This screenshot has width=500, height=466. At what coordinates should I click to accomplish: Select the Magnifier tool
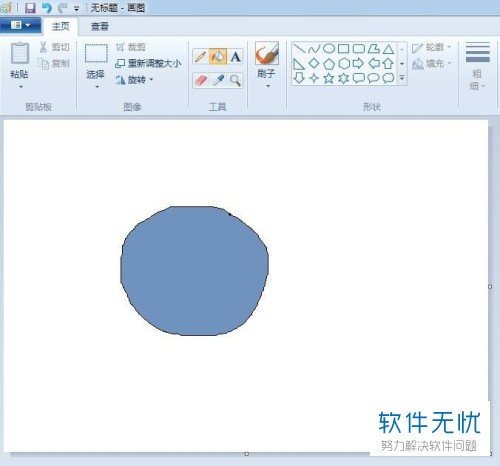coord(236,80)
